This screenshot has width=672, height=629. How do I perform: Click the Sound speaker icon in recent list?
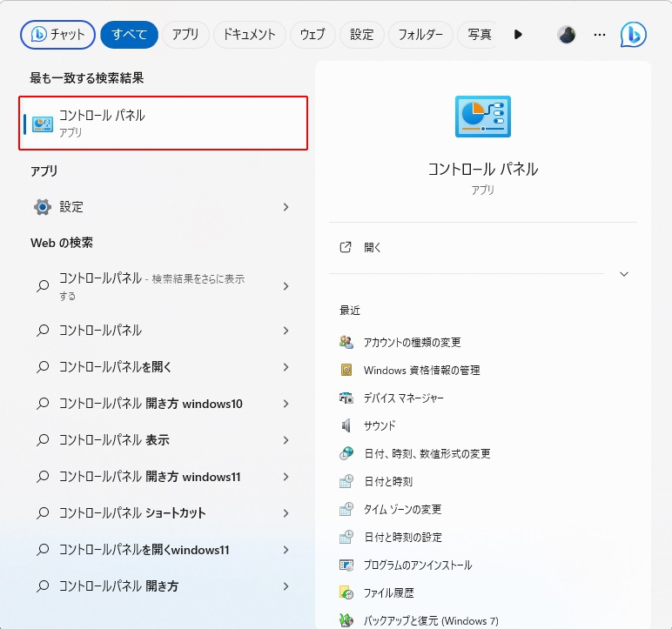[x=346, y=425]
